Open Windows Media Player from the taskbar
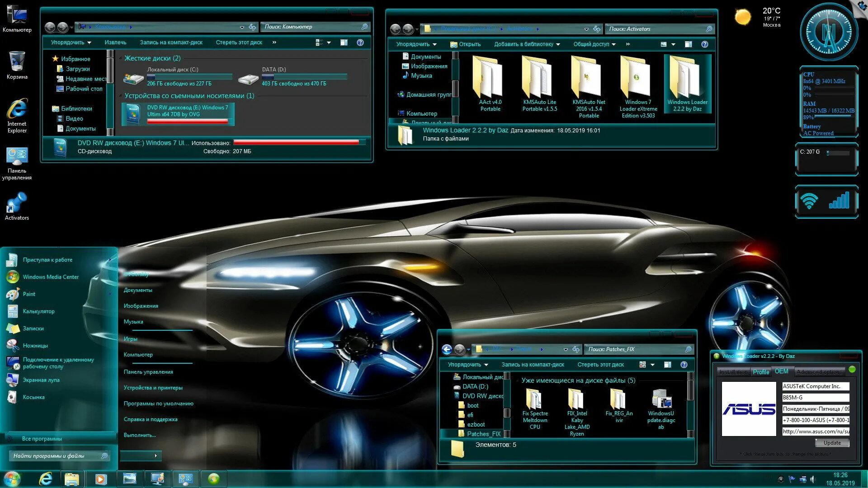The height and width of the screenshot is (488, 868). click(100, 479)
